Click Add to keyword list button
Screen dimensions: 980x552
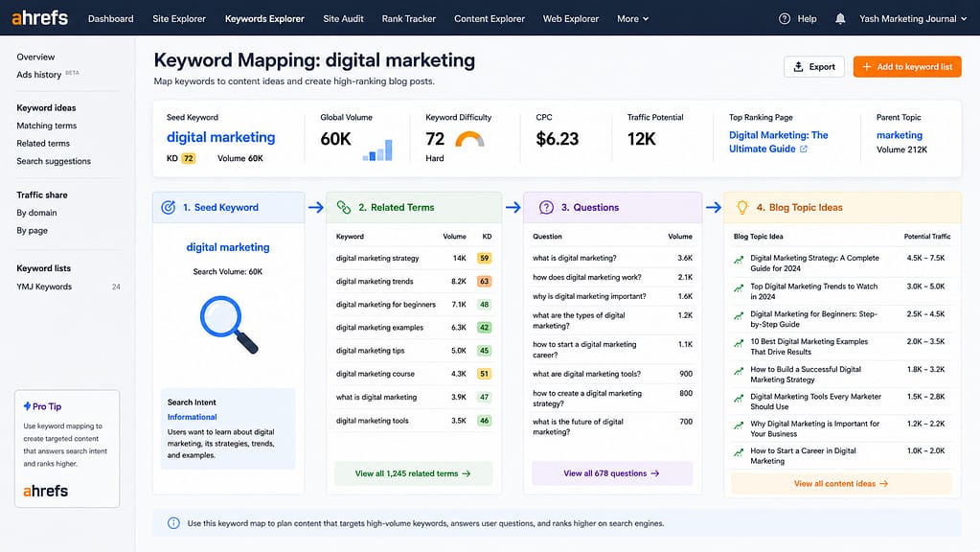tap(907, 67)
